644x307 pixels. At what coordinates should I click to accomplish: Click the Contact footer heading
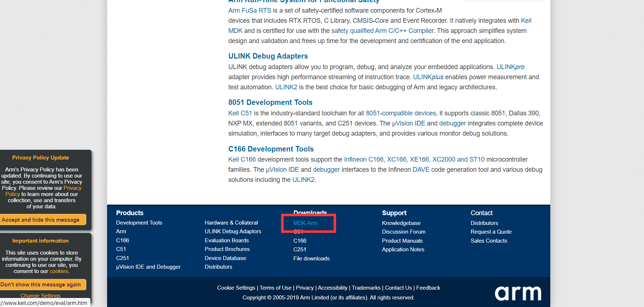pos(482,213)
